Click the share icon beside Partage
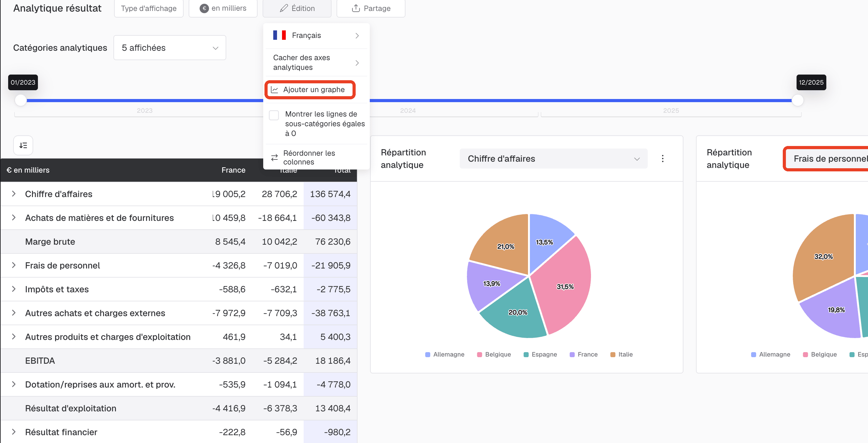Image resolution: width=868 pixels, height=443 pixels. [356, 8]
